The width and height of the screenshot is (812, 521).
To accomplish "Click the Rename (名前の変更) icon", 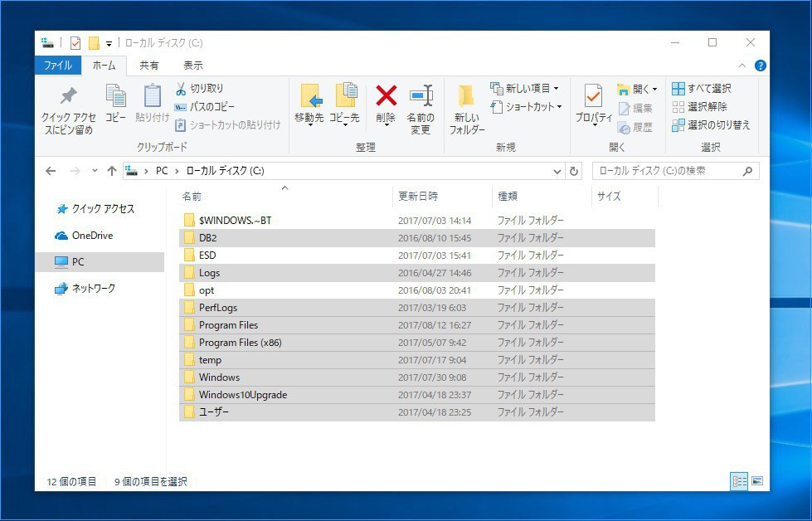I will pos(421,96).
